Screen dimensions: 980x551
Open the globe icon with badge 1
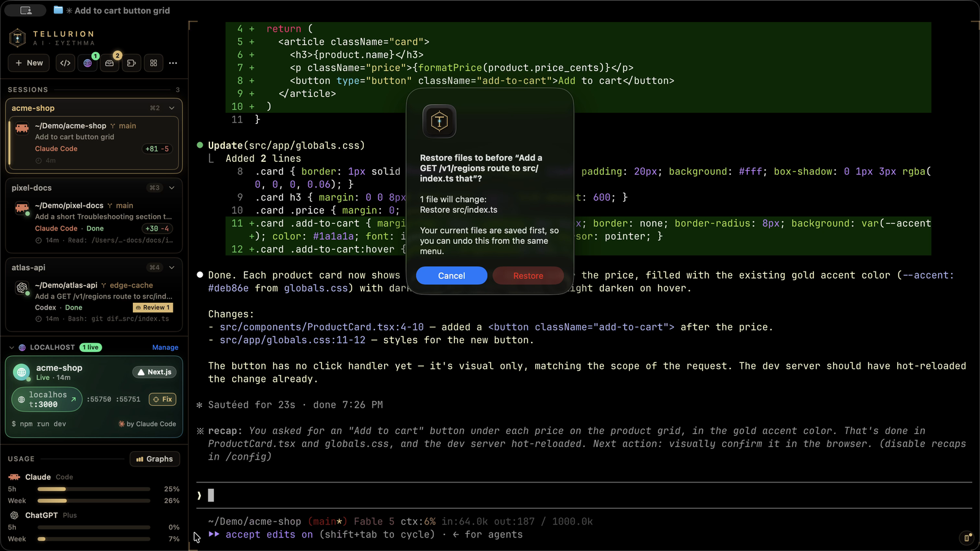click(88, 63)
